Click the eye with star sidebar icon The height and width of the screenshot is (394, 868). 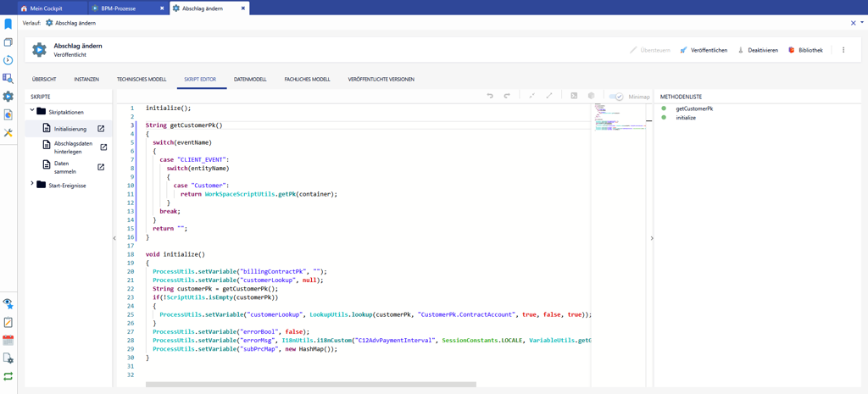(x=8, y=303)
